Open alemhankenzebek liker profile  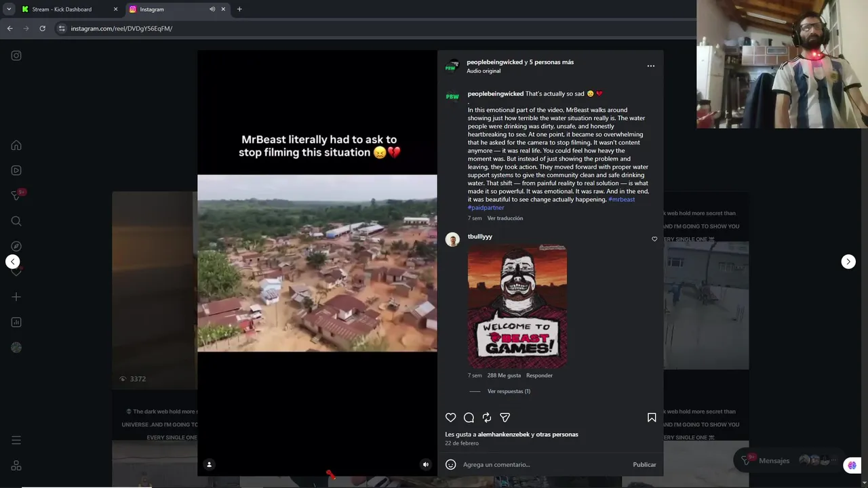point(503,434)
